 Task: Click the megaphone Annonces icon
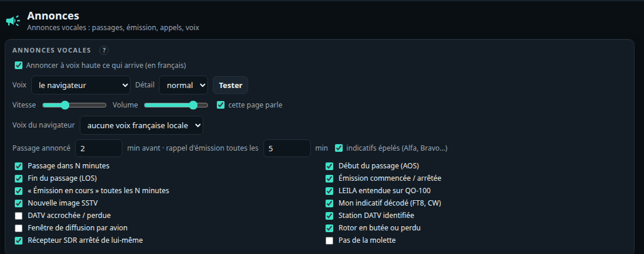(13, 21)
